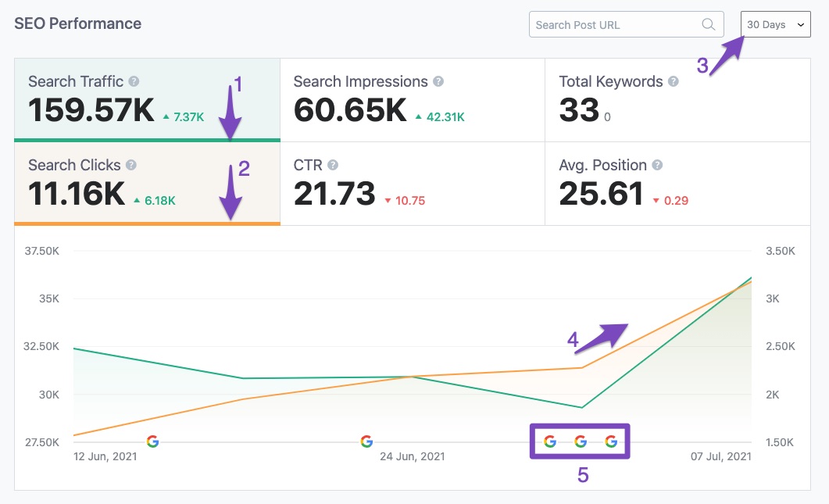The height and width of the screenshot is (504, 829).
Task: Click the search magnifier icon
Action: [708, 24]
